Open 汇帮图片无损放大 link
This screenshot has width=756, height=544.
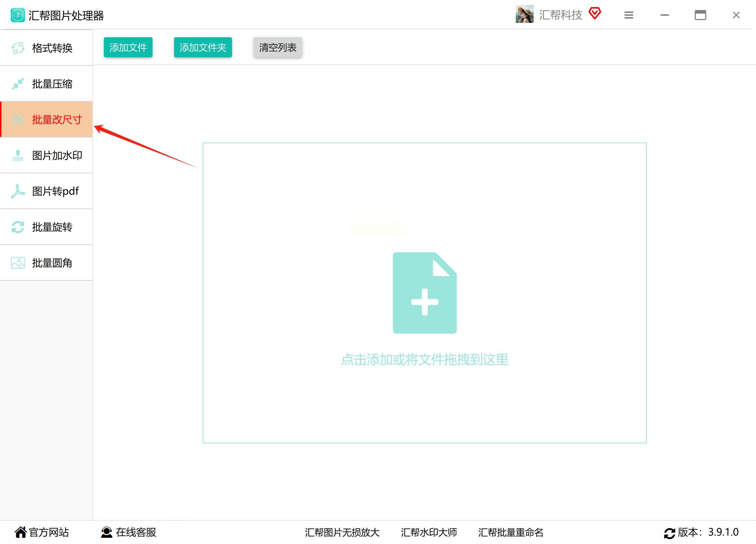tap(342, 533)
